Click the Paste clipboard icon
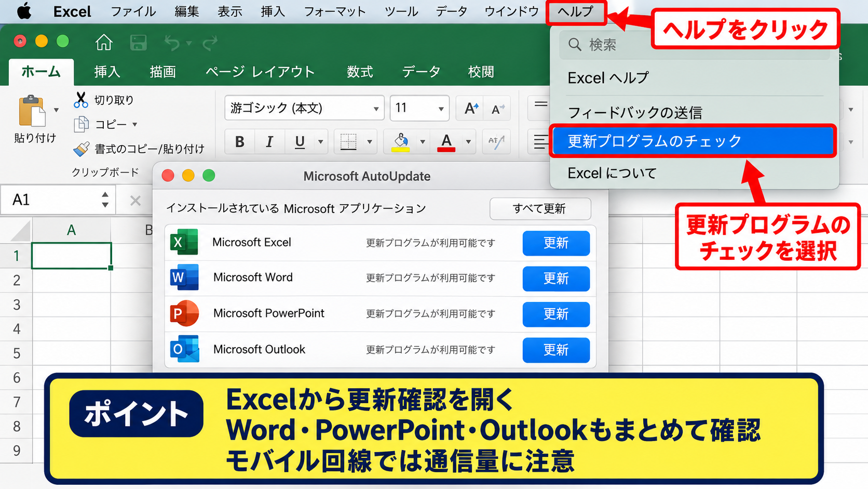Viewport: 868px width, 489px height. pyautogui.click(x=32, y=111)
